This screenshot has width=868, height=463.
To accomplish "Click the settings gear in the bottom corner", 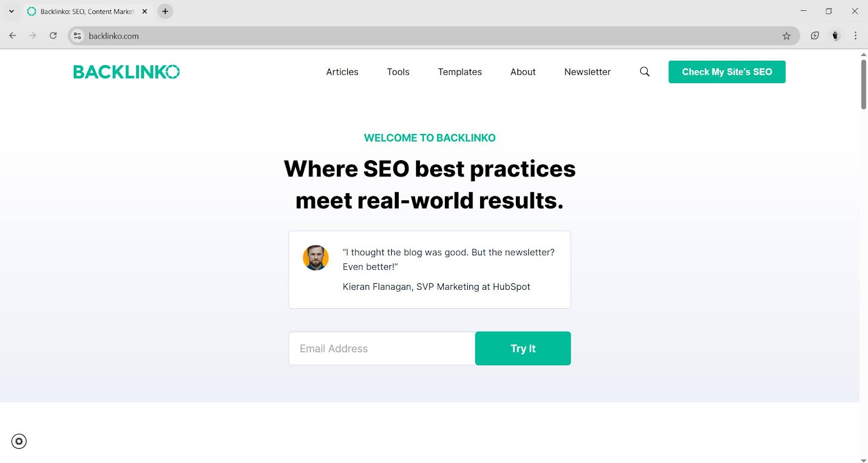I will 19,441.
